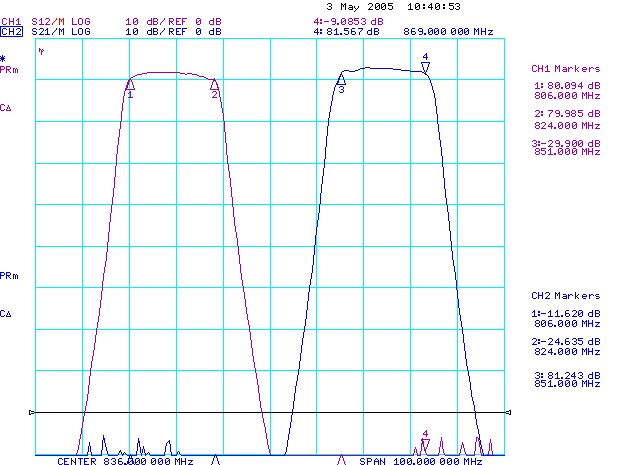This screenshot has width=640, height=465.
Task: Click marker 1 triangle on purple trace
Action: pyautogui.click(x=130, y=86)
